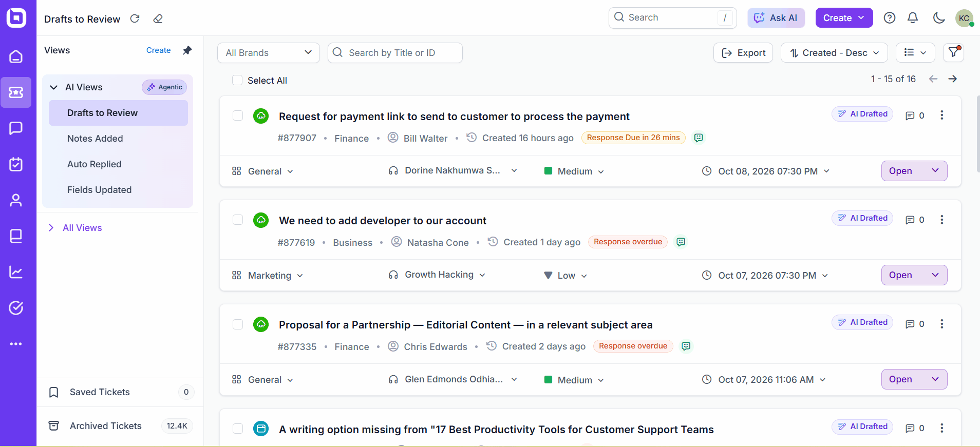Click the eraser icon beside page title
Viewport: 980px width, 447px height.
point(158,19)
